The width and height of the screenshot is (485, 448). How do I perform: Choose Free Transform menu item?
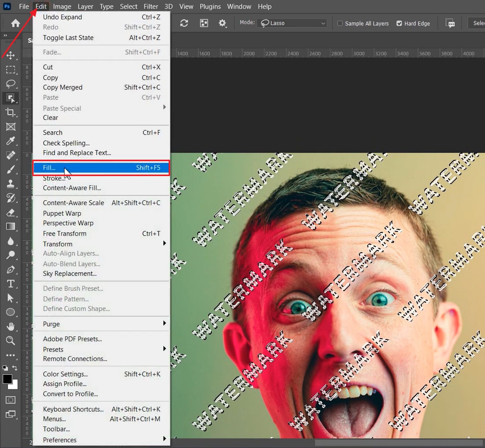coord(102,234)
